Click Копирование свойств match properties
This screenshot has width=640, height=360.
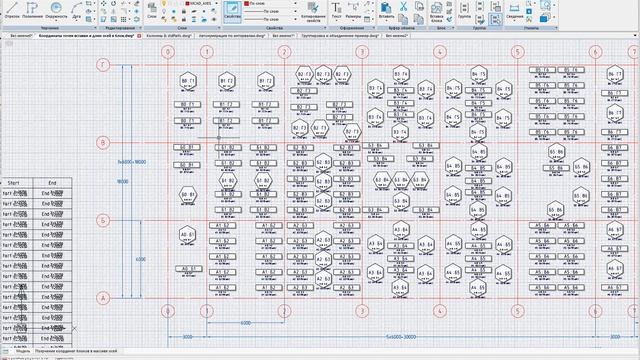[x=313, y=11]
